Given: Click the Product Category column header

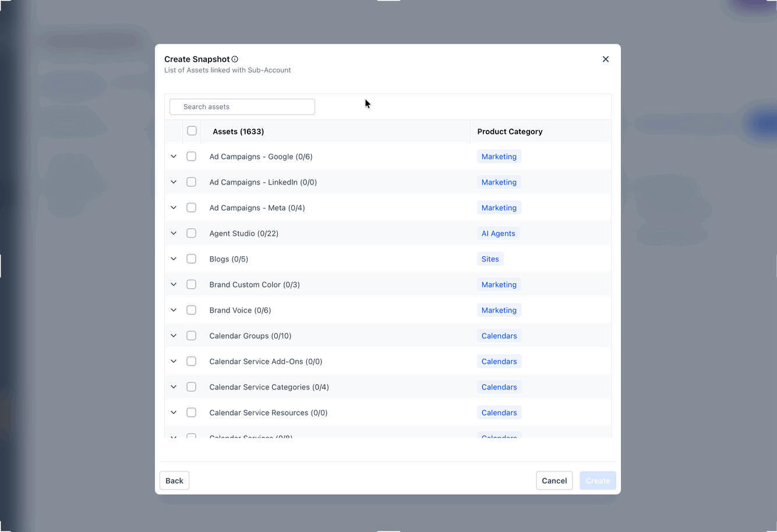Looking at the screenshot, I should pyautogui.click(x=510, y=132).
